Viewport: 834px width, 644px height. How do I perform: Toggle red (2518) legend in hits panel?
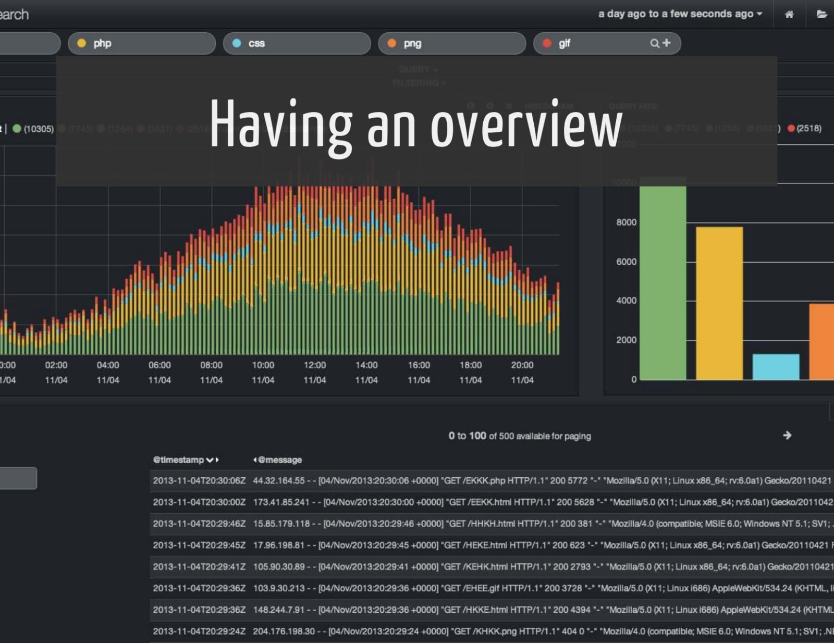(x=804, y=128)
